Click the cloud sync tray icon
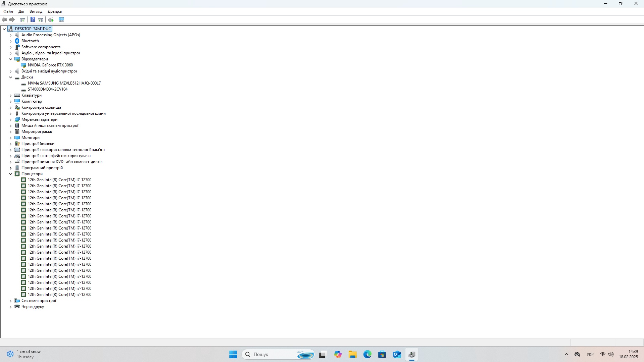Image resolution: width=644 pixels, height=362 pixels. coord(577,354)
